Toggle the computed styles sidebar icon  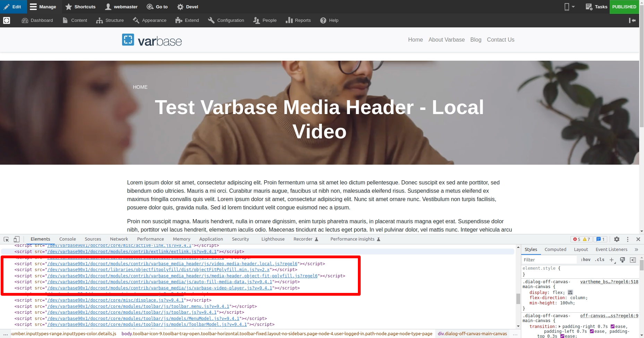point(633,260)
